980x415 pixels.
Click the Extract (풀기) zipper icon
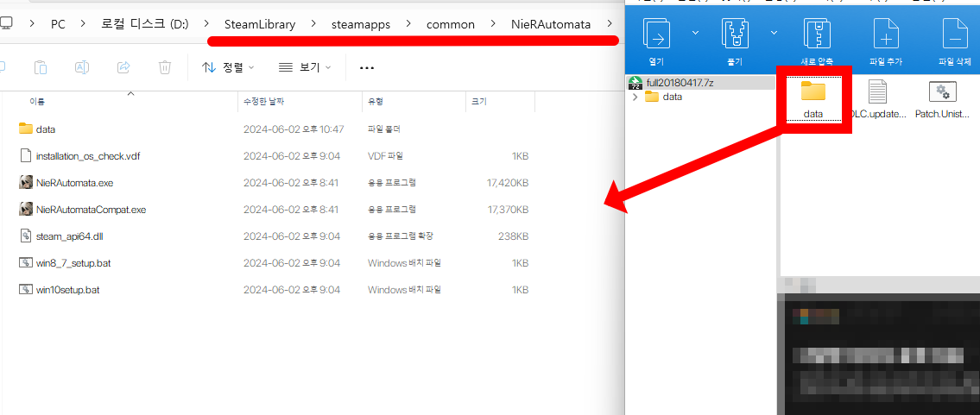737,35
